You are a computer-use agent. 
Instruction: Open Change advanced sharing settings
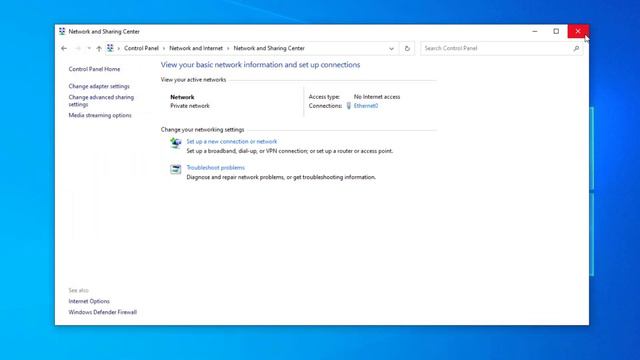click(101, 101)
